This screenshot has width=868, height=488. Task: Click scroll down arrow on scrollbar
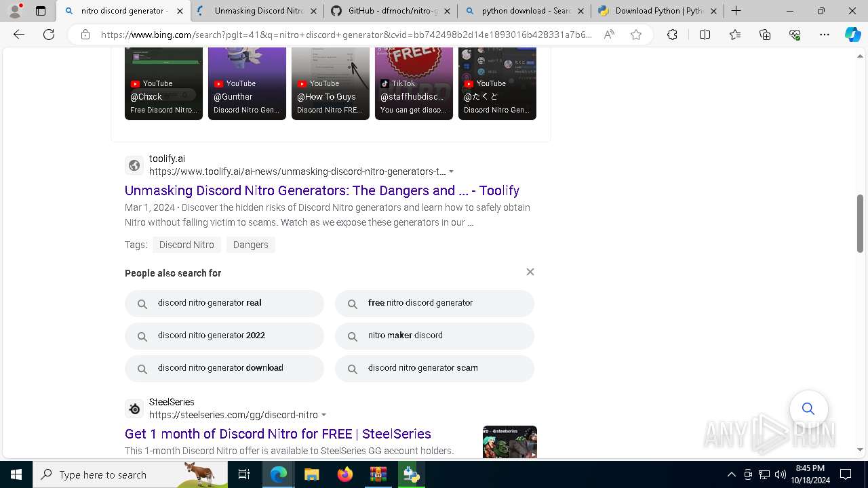pos(860,449)
